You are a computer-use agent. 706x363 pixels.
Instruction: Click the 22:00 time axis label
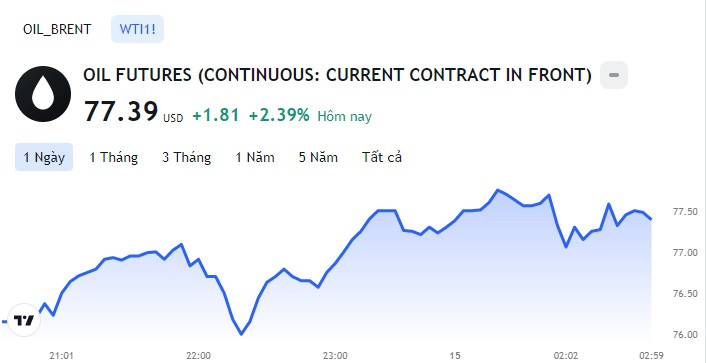(x=199, y=355)
